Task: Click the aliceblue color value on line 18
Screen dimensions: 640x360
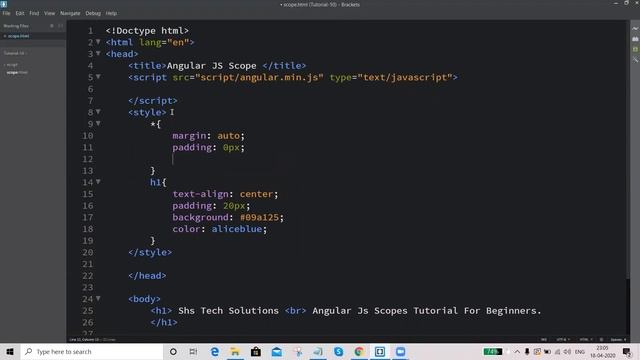Action: click(237, 229)
